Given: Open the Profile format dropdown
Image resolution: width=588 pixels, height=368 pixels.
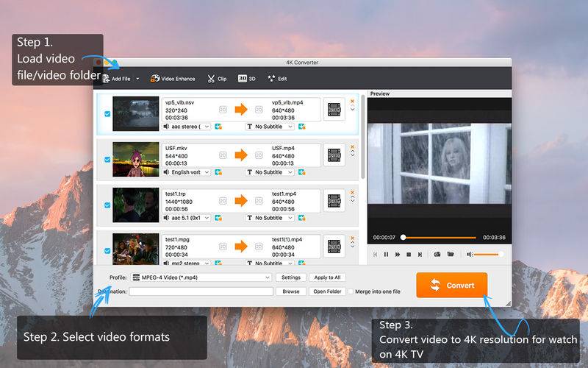Looking at the screenshot, I should point(201,277).
